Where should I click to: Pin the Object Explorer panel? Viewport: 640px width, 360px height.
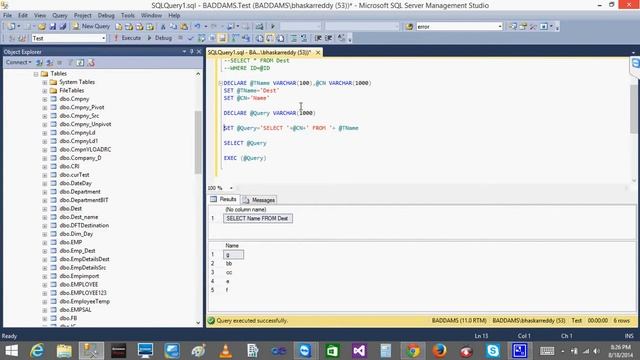(191, 52)
